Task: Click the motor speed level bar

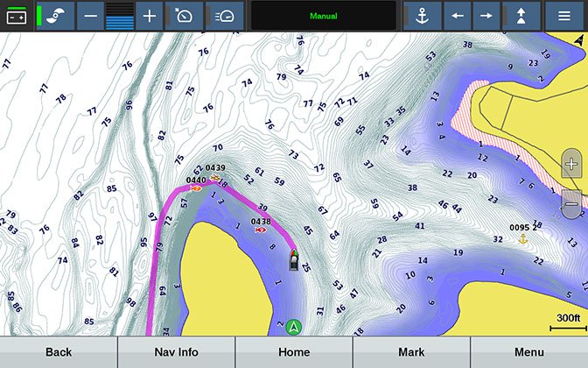Action: pos(120,16)
